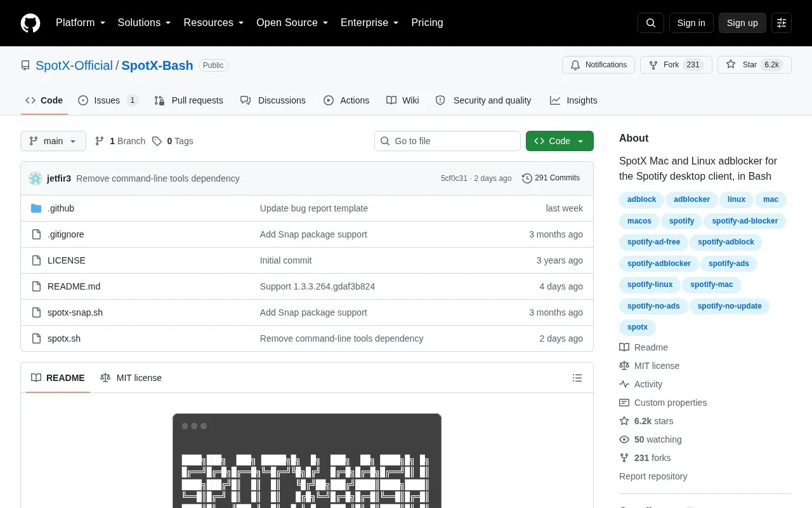Open the 1 Branch link
The image size is (812, 508).
pyautogui.click(x=120, y=141)
